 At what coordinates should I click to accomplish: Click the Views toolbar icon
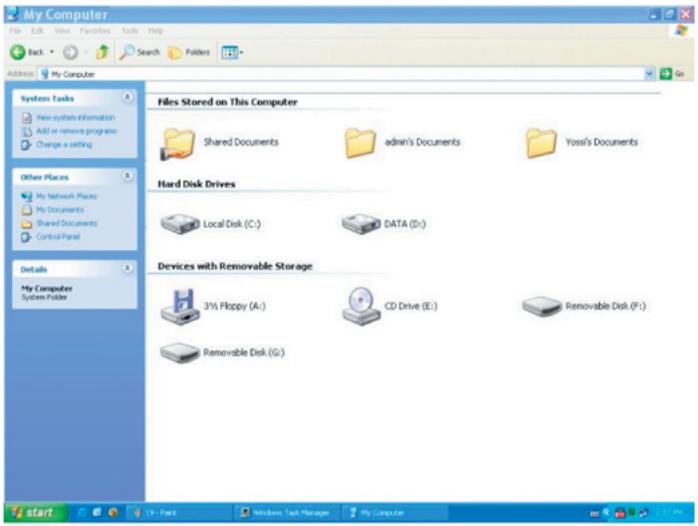(x=232, y=53)
